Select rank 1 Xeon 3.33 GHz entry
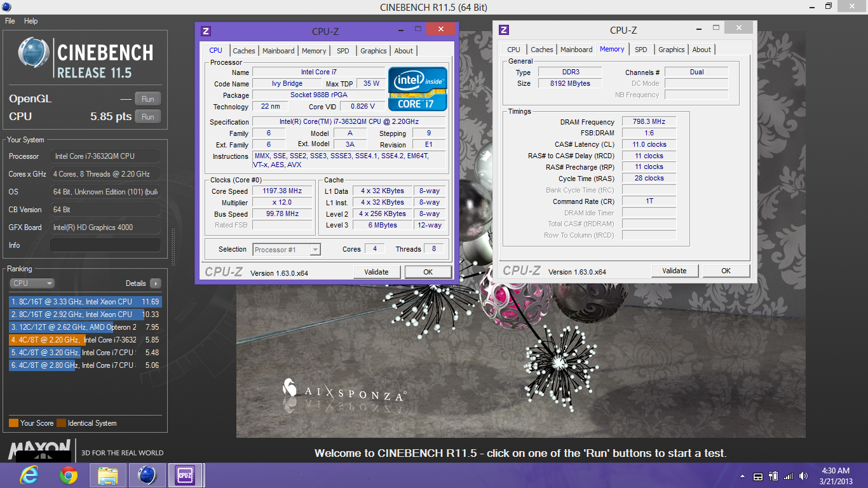Image resolution: width=868 pixels, height=488 pixels. 86,302
